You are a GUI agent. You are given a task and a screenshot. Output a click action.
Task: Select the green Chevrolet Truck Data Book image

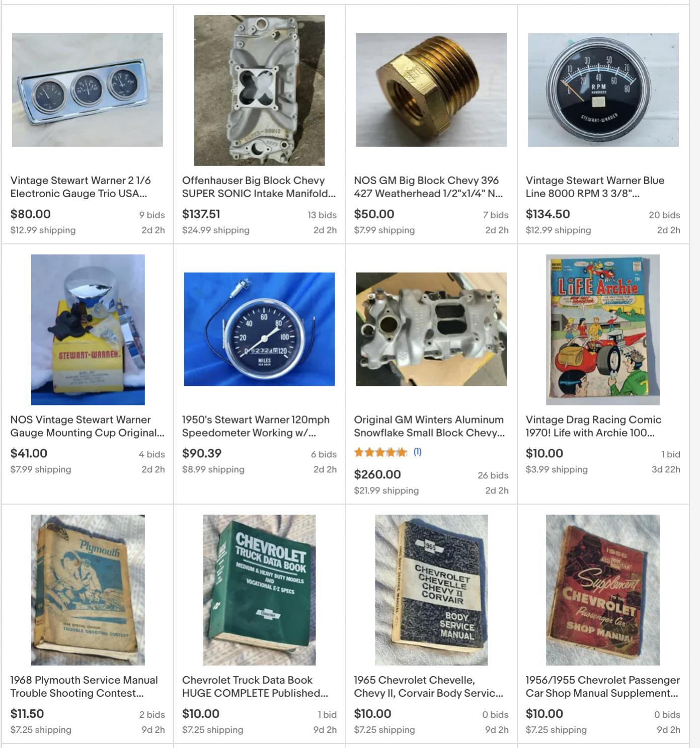259,590
